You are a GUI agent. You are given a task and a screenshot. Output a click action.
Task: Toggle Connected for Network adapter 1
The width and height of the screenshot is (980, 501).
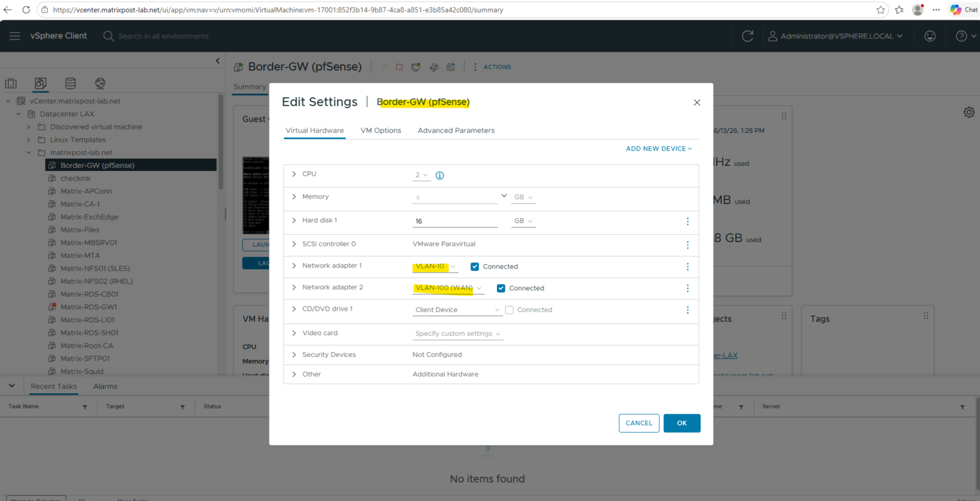point(475,267)
